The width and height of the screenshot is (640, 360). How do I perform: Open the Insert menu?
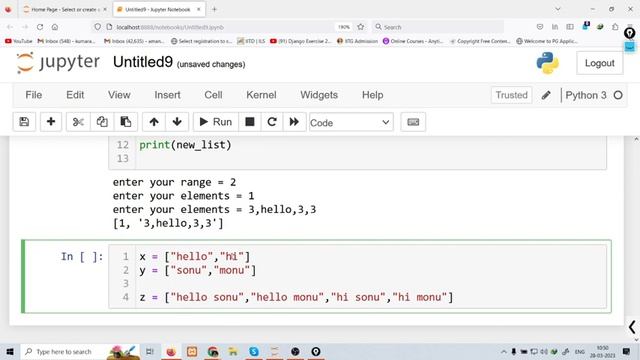(x=167, y=95)
